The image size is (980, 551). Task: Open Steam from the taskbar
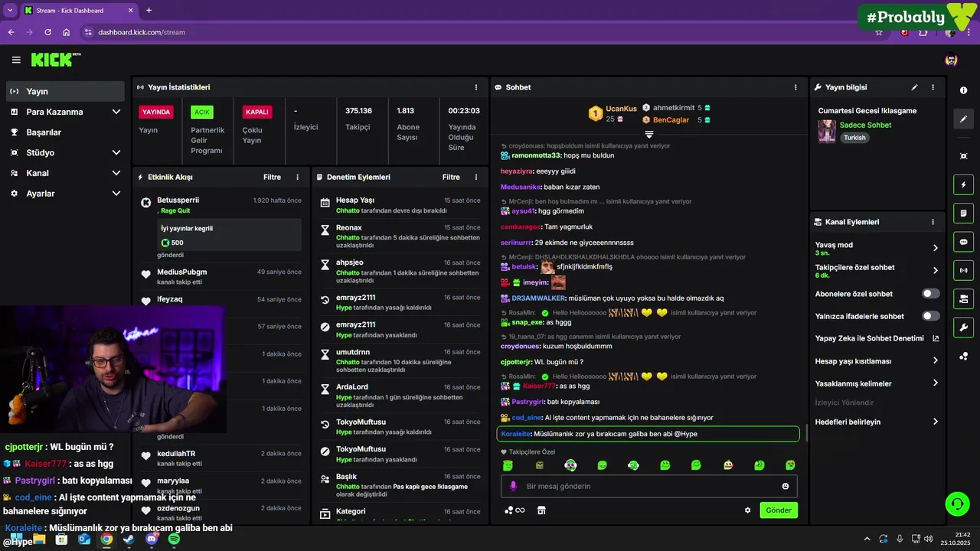[129, 540]
